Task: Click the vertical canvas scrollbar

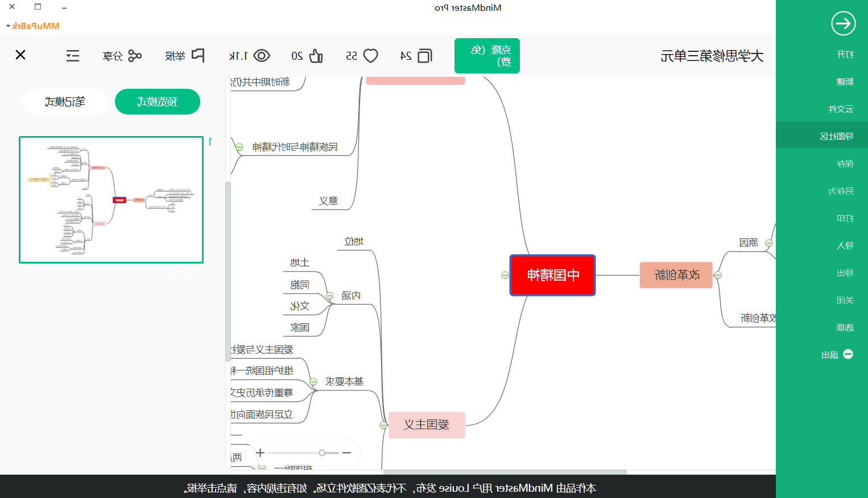Action: click(x=228, y=271)
